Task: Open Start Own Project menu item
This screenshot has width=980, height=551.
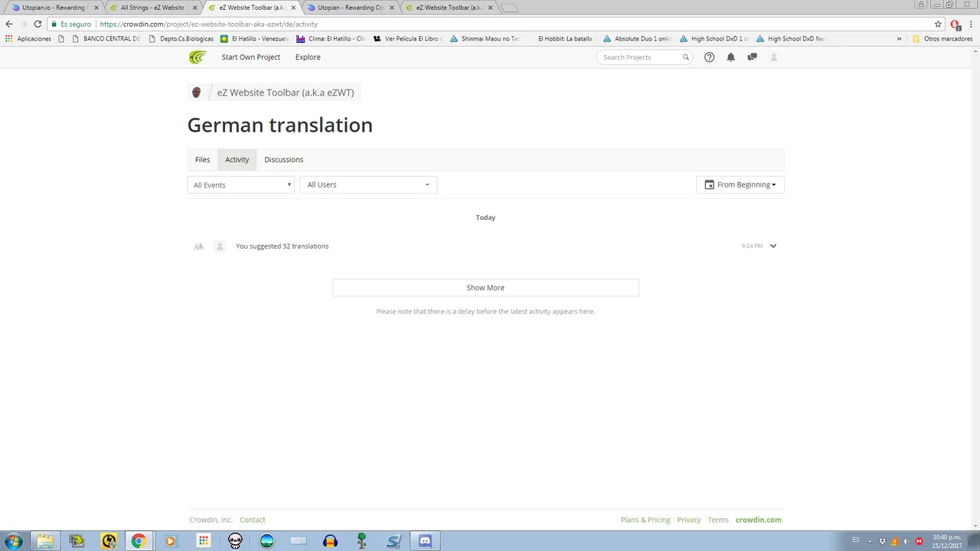Action: pos(250,57)
